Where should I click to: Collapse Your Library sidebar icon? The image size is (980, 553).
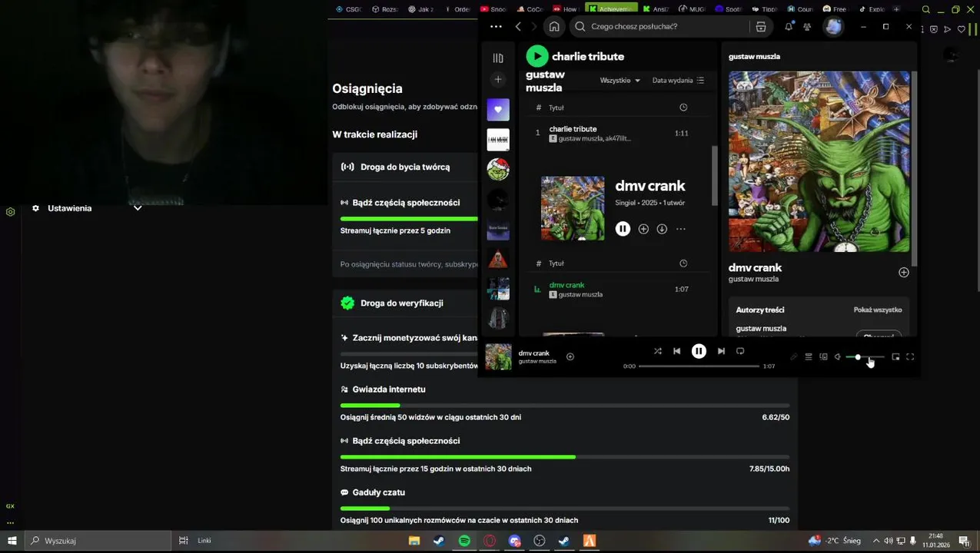(x=498, y=58)
